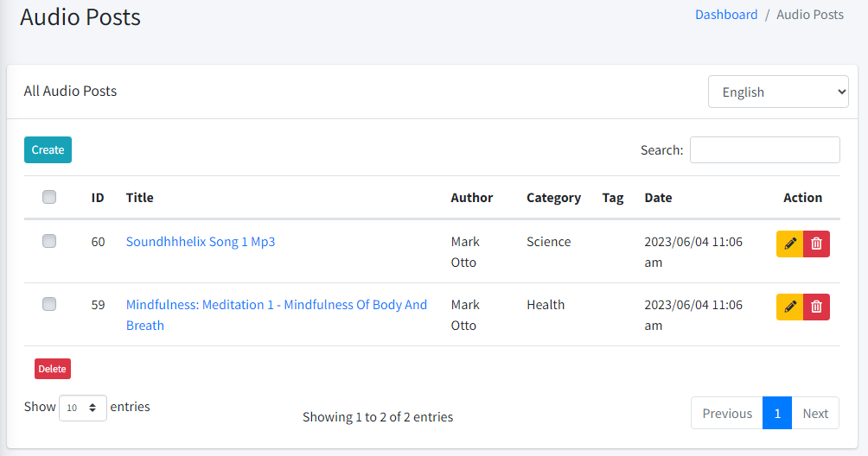Open the show entries count dropdown
Screen dimensions: 868x456
[82, 408]
